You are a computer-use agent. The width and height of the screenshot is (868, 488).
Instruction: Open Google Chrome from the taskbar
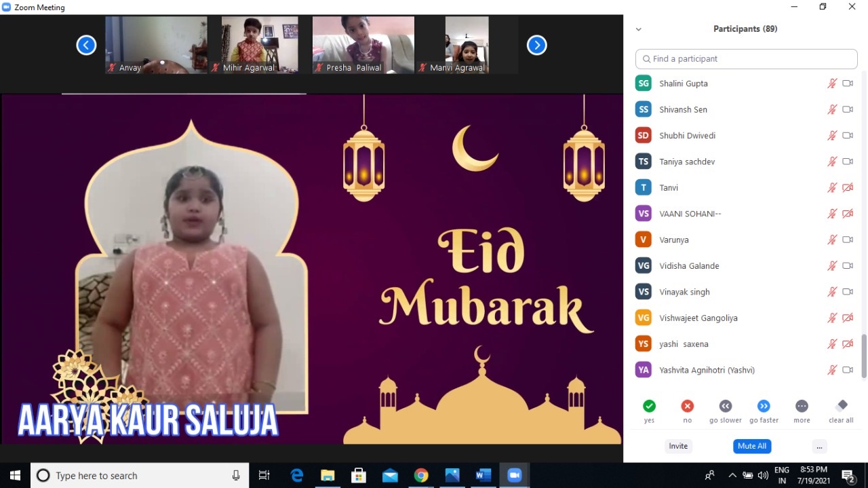coord(421,476)
